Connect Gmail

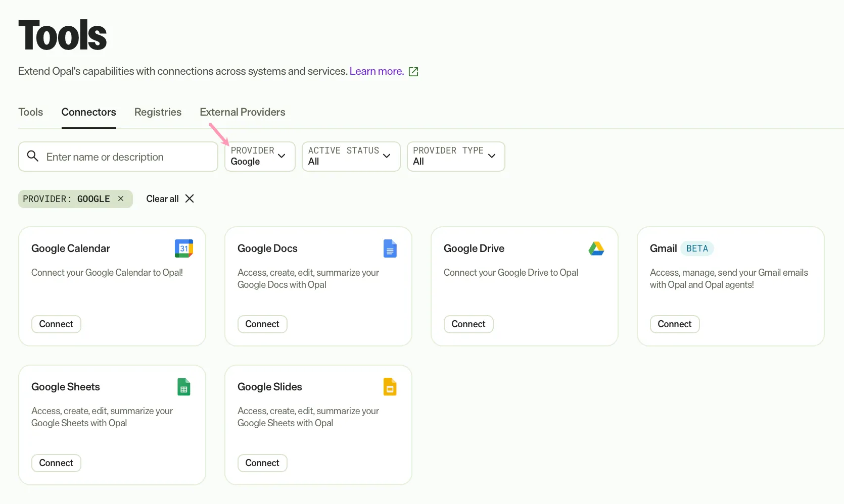click(675, 324)
